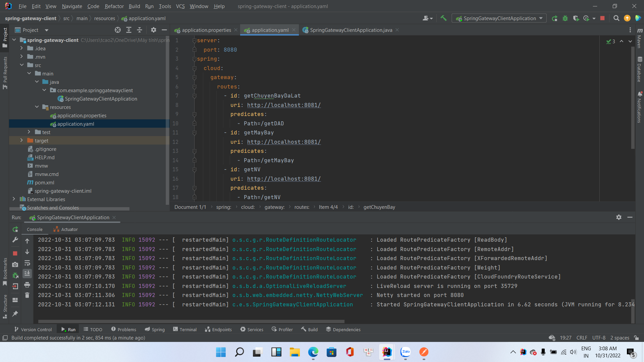644x362 pixels.
Task: Select opened file in Project view
Action: (118, 30)
